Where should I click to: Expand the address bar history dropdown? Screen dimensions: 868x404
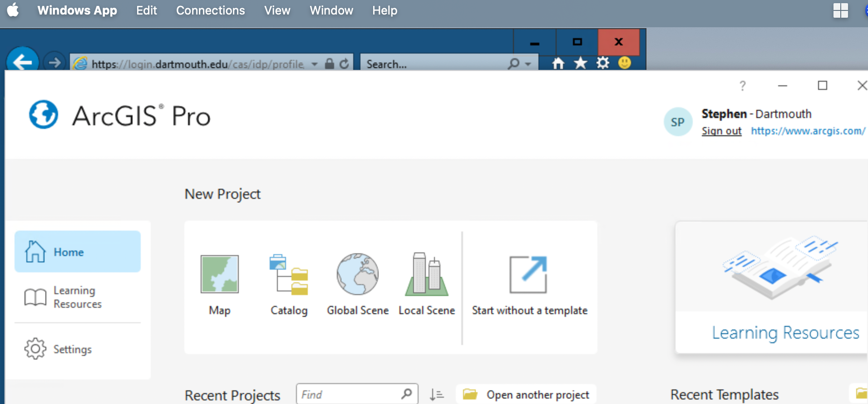pos(315,64)
